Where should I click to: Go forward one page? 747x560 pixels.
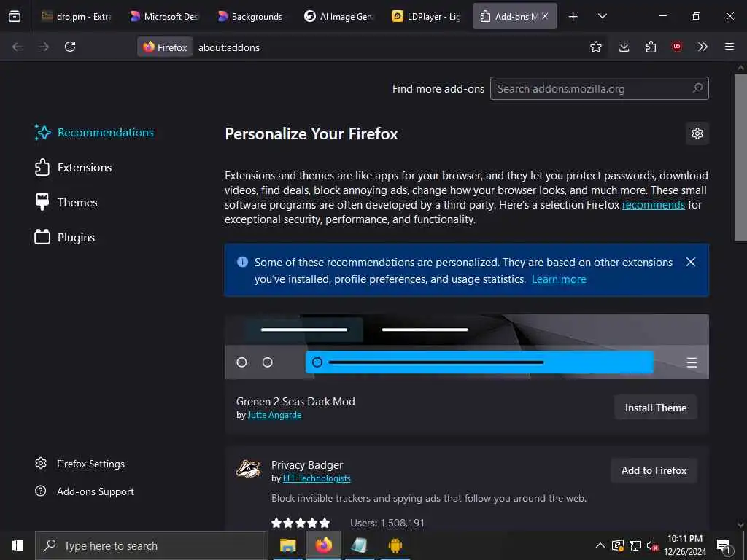click(43, 47)
